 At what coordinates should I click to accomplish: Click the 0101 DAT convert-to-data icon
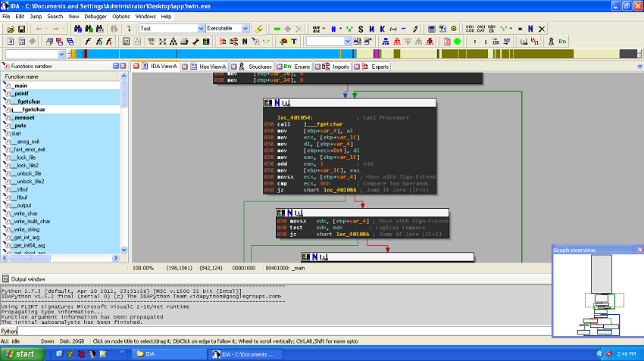coord(481,29)
